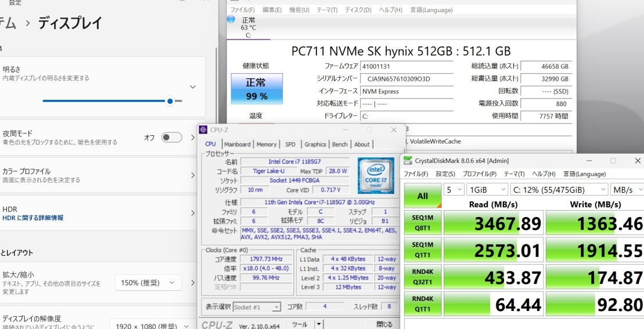The height and width of the screenshot is (329, 644).
Task: Run the SEQ1M Q8T1 test button
Action: (x=423, y=223)
